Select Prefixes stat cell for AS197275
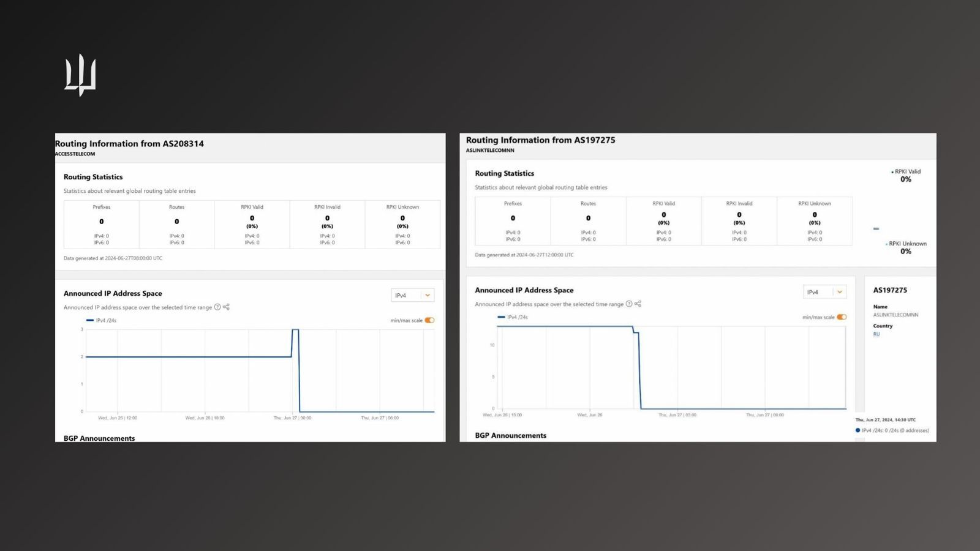Viewport: 980px width, 551px height. 513,221
